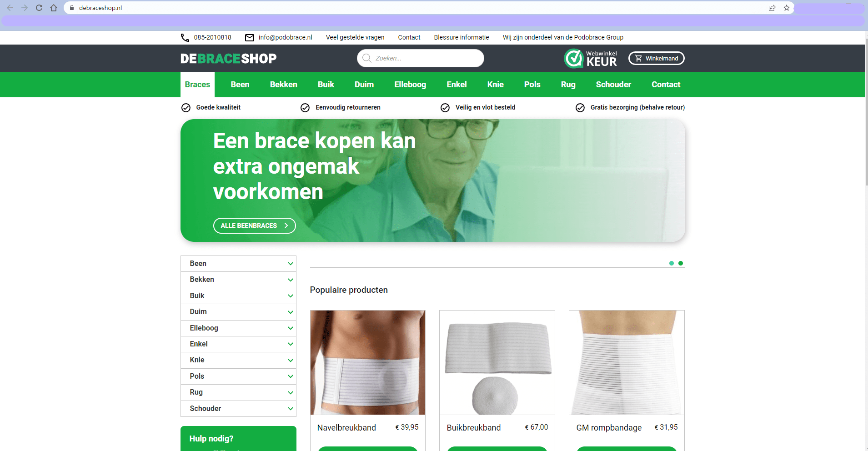Open the Knie tab in green navigation

pyautogui.click(x=495, y=85)
